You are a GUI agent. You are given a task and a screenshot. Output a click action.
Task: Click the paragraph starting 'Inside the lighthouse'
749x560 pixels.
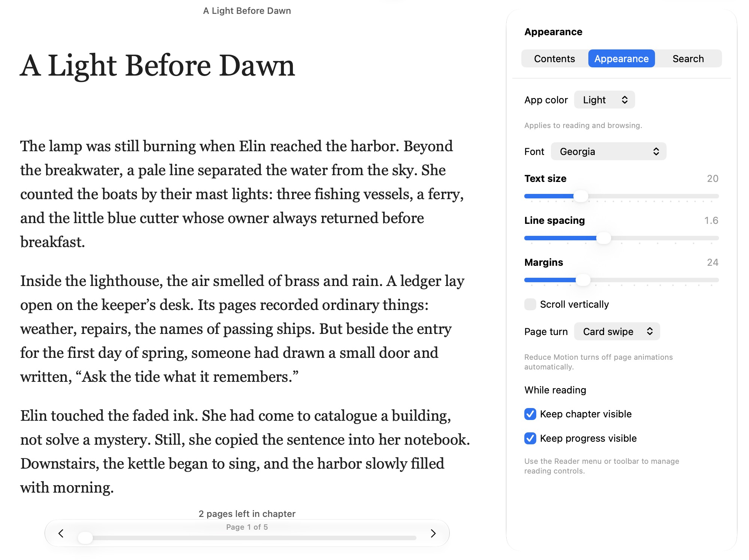pyautogui.click(x=242, y=329)
